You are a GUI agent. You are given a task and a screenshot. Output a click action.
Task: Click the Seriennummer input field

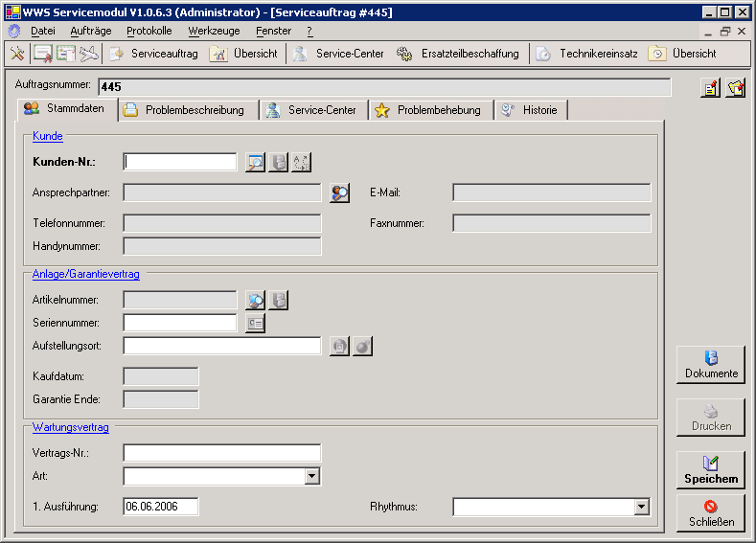pyautogui.click(x=180, y=323)
